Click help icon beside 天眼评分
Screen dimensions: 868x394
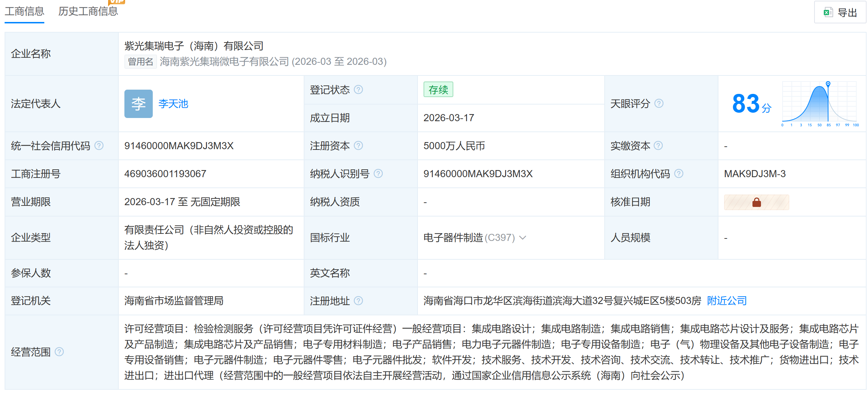[x=659, y=103]
